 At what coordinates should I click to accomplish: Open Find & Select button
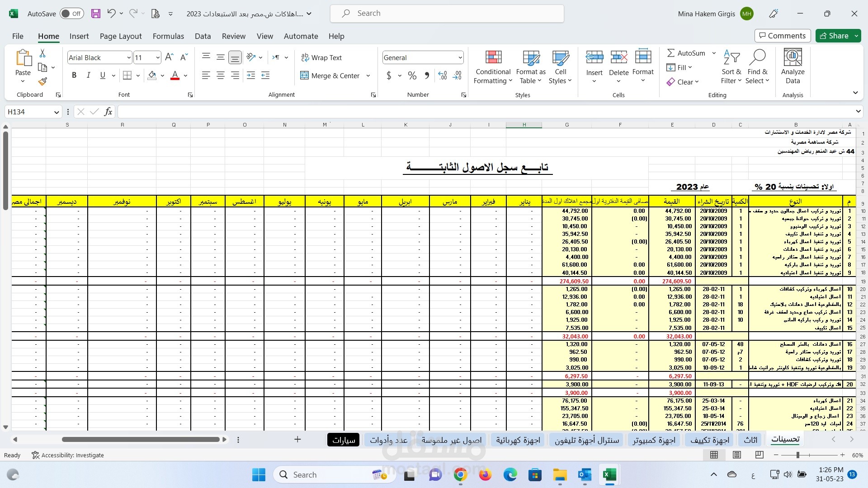(758, 67)
